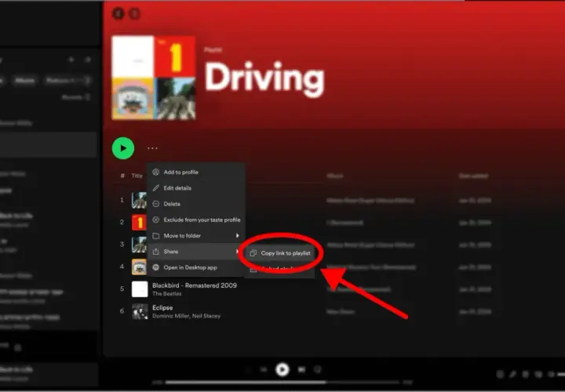This screenshot has width=565, height=392.
Task: Open the Dominic Miller, Neil Stacey artist link
Action: pos(186,316)
